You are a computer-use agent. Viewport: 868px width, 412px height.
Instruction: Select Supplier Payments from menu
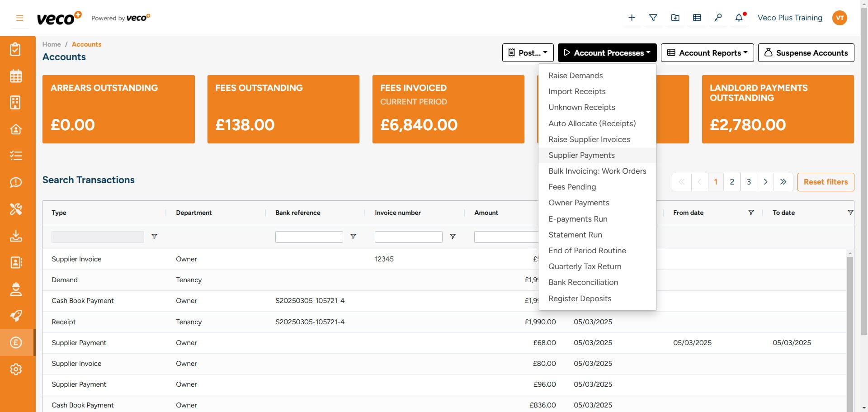581,155
